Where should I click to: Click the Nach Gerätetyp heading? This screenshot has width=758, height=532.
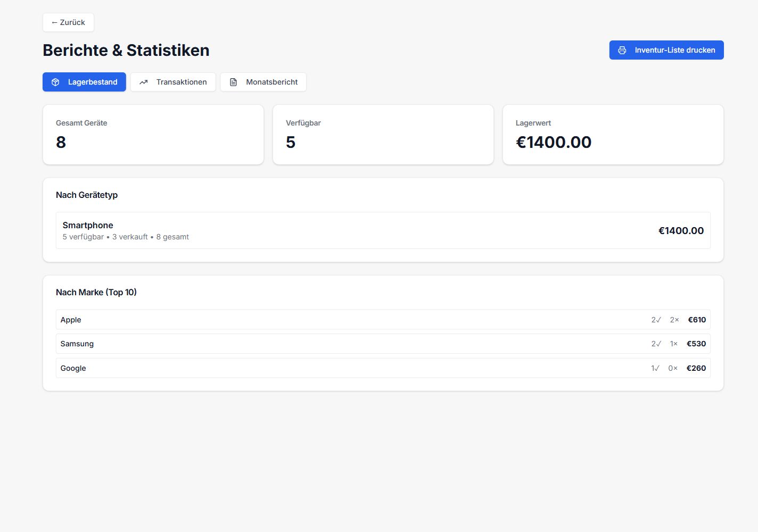(87, 195)
